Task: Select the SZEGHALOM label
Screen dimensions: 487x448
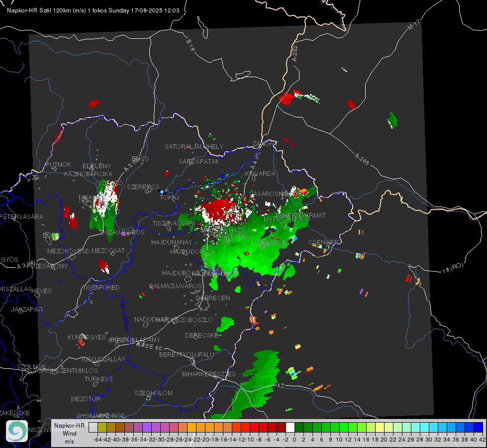Action: click(x=153, y=393)
